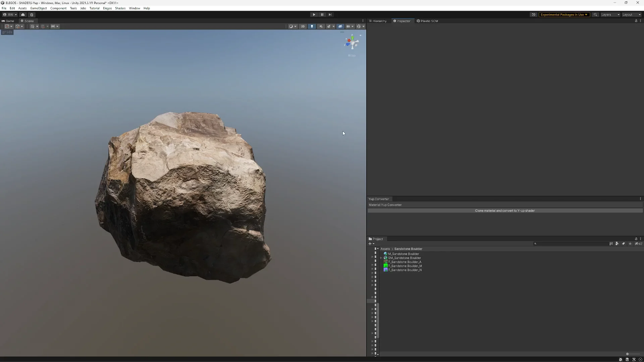Open the search icon near Layers dropdown
The height and width of the screenshot is (362, 644).
pos(595,15)
